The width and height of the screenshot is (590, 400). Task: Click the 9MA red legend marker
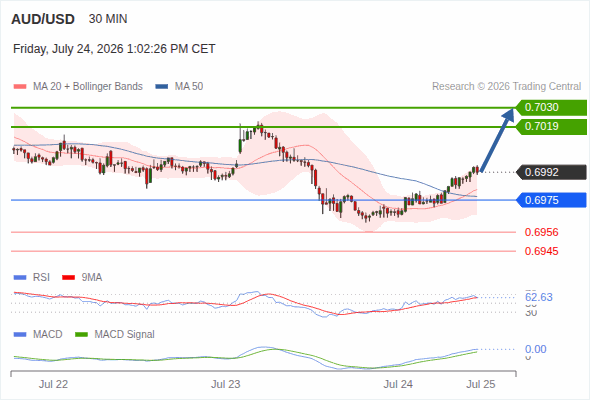[x=68, y=278]
